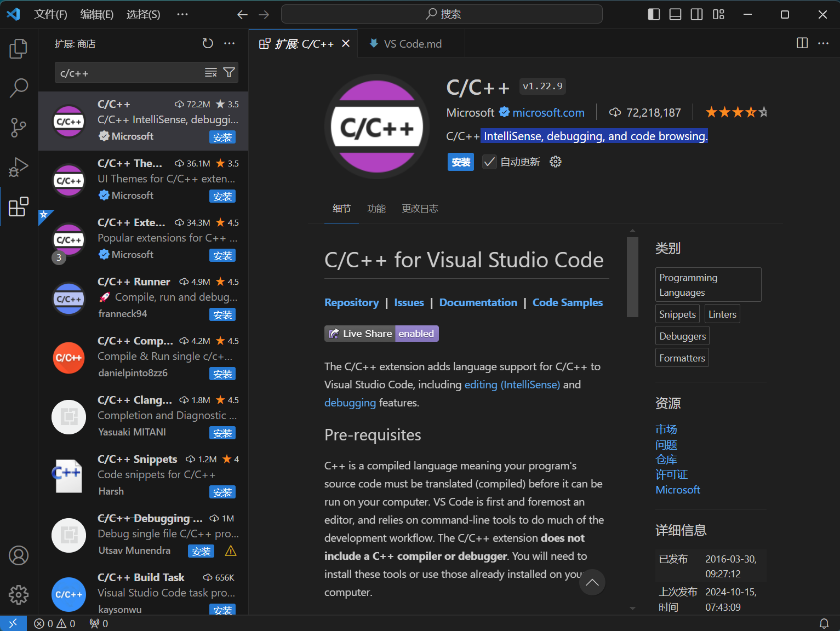Viewport: 840px width, 631px height.
Task: Open the 市场 marketplace resource link
Action: [666, 429]
